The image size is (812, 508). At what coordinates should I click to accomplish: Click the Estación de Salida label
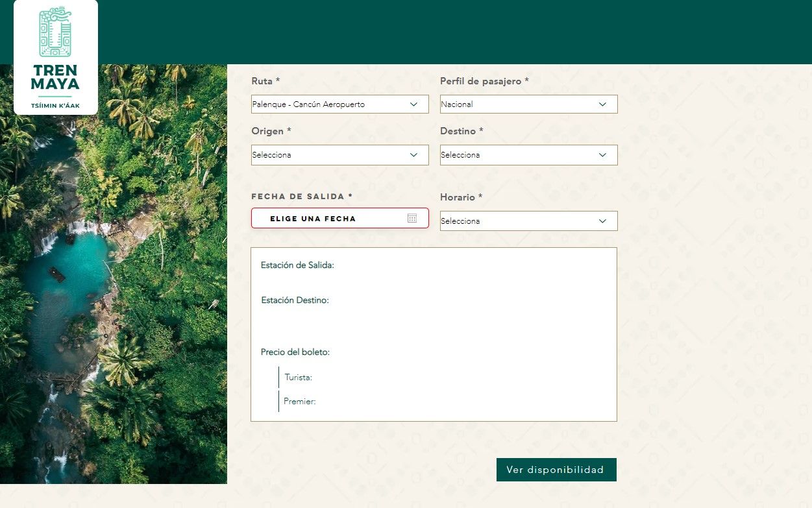(x=297, y=265)
